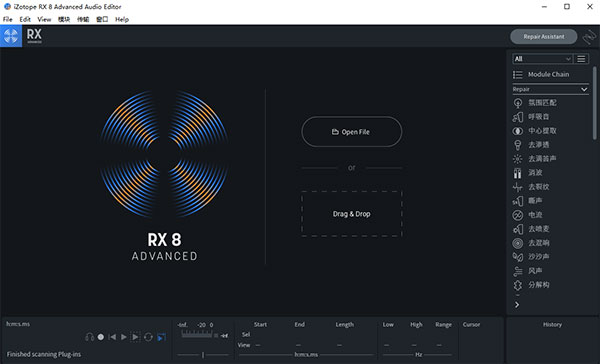Adjust the playback volume slider
This screenshot has height=364, width=600.
point(203,355)
